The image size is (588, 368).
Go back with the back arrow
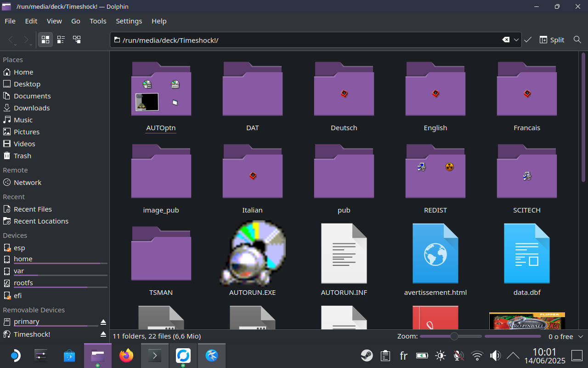(x=11, y=40)
